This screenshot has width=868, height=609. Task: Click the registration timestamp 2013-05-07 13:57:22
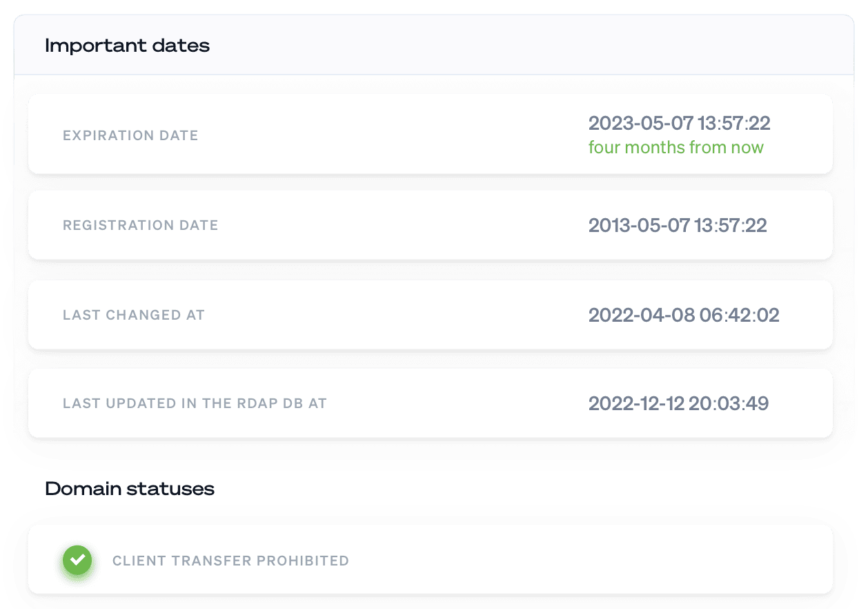coord(678,224)
